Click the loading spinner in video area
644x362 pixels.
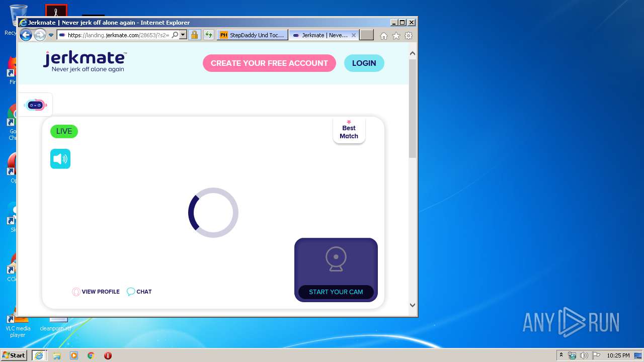click(x=213, y=213)
